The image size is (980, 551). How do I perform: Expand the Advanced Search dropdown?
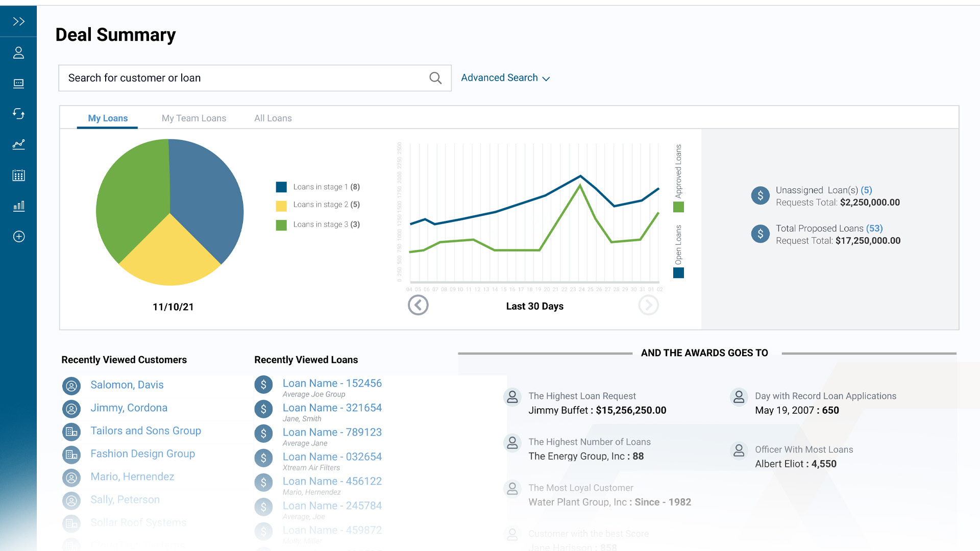click(x=505, y=78)
